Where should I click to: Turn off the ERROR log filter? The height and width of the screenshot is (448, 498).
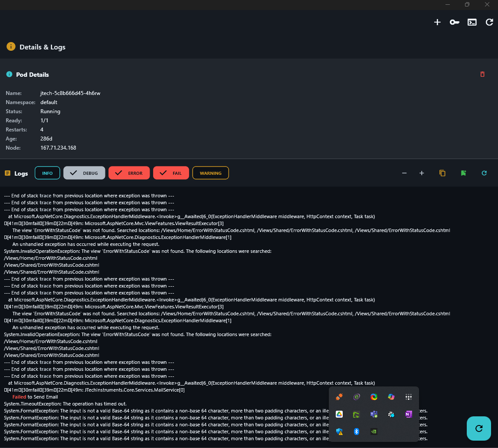click(129, 173)
